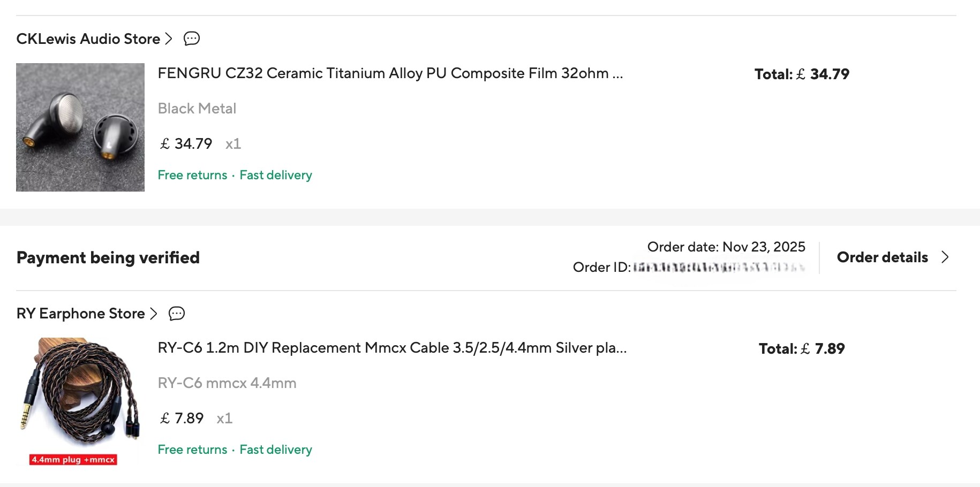Viewport: 980px width, 487px height.
Task: Click Free returns on FENGRU earbuds item
Action: tap(192, 175)
